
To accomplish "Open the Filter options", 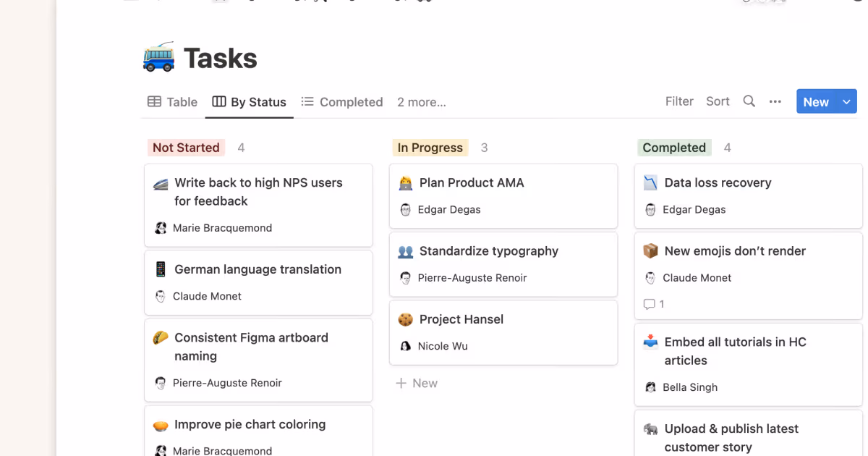I will click(679, 101).
